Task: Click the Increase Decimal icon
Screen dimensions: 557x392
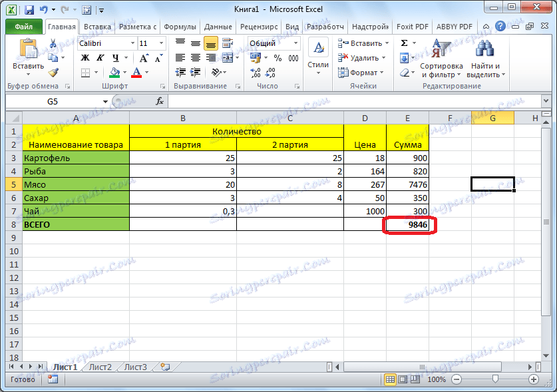Action: point(256,73)
